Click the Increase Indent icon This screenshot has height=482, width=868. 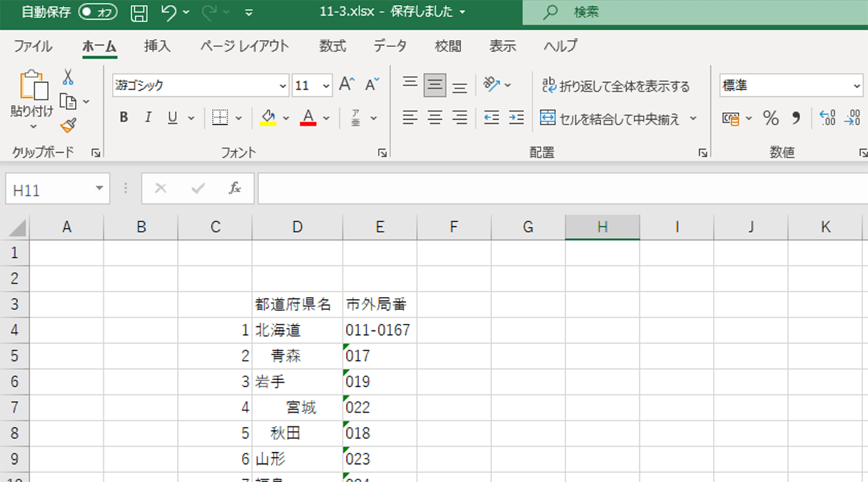click(516, 118)
